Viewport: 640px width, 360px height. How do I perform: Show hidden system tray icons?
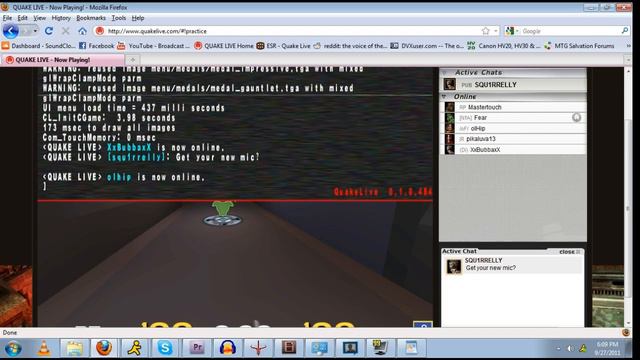click(x=558, y=349)
